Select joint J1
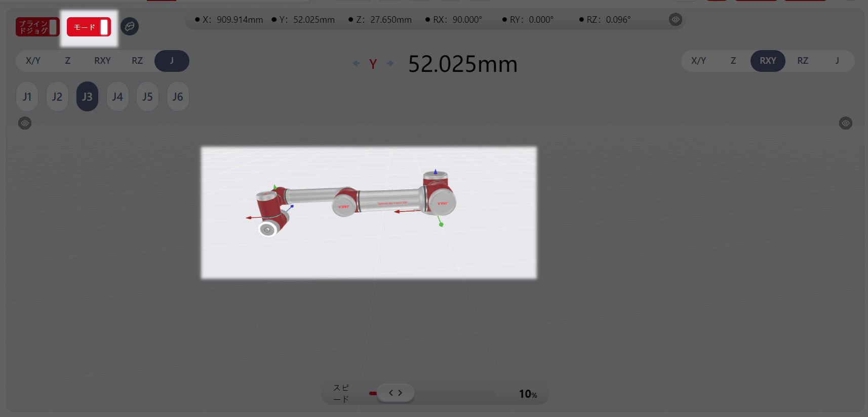Screen dimensions: 868x417 pyautogui.click(x=27, y=97)
